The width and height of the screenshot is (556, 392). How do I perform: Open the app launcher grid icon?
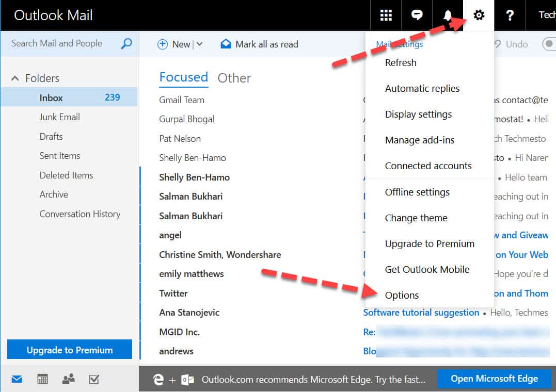pyautogui.click(x=386, y=15)
